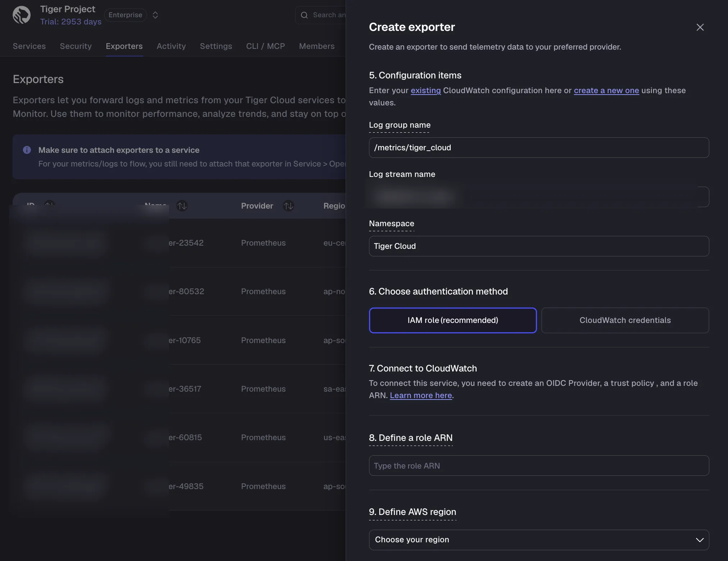Image resolution: width=728 pixels, height=561 pixels.
Task: Sort by the ID column
Action: (49, 204)
